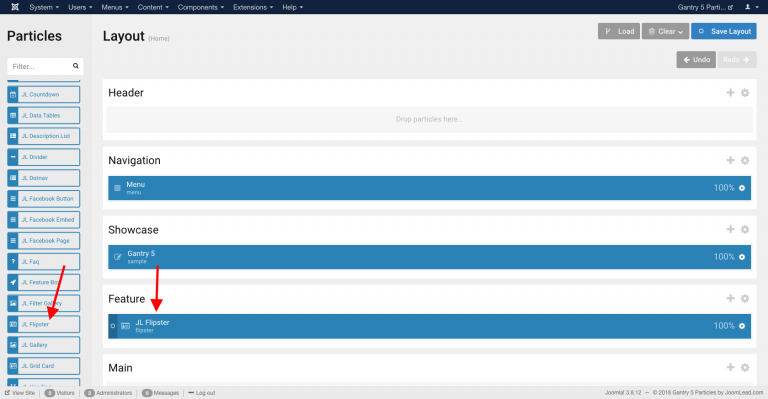
Task: Click into the particles Filter input field
Action: point(40,66)
